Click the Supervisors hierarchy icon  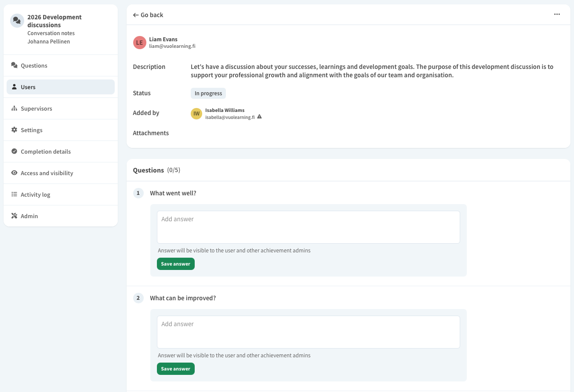(x=14, y=108)
